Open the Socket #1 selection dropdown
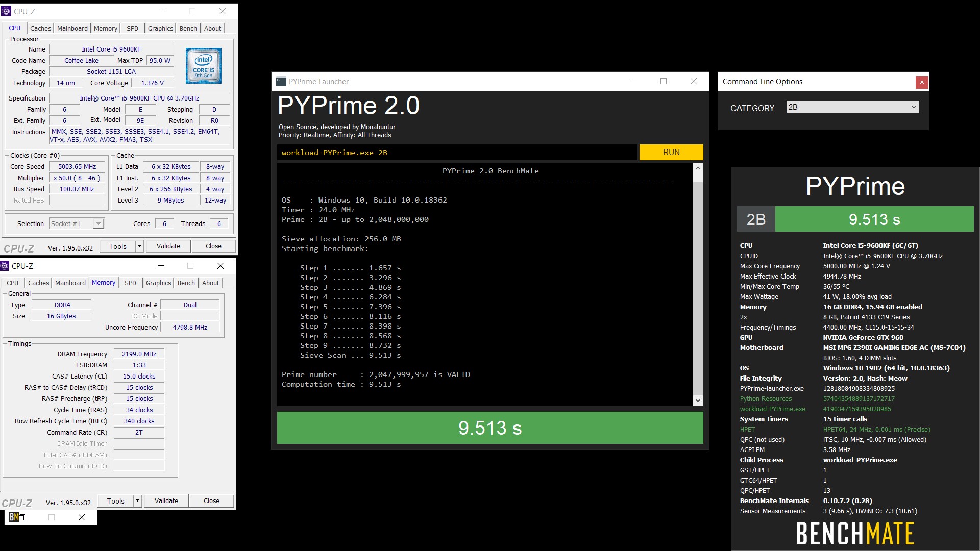Image resolution: width=980 pixels, height=551 pixels. pos(77,223)
